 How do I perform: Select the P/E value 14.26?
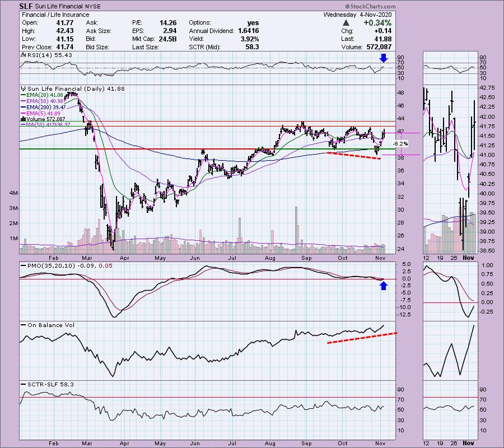[x=168, y=23]
